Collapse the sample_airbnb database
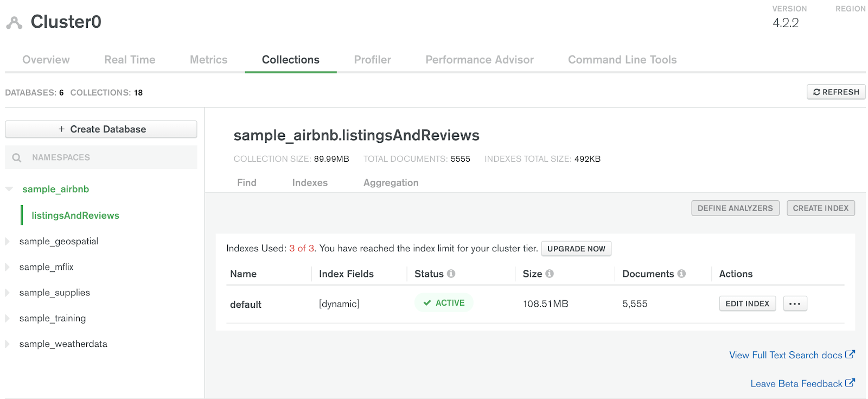Image resolution: width=868 pixels, height=399 pixels. 9,189
